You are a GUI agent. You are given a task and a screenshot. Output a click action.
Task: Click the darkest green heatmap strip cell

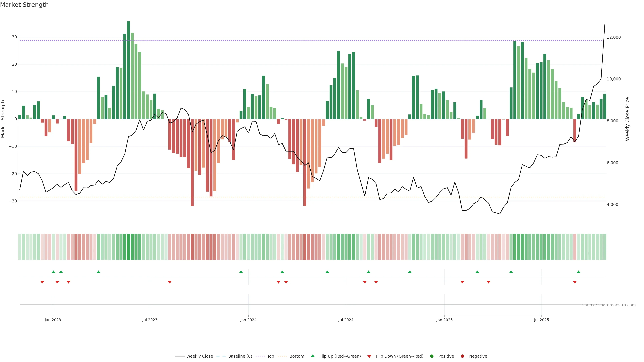(x=128, y=247)
